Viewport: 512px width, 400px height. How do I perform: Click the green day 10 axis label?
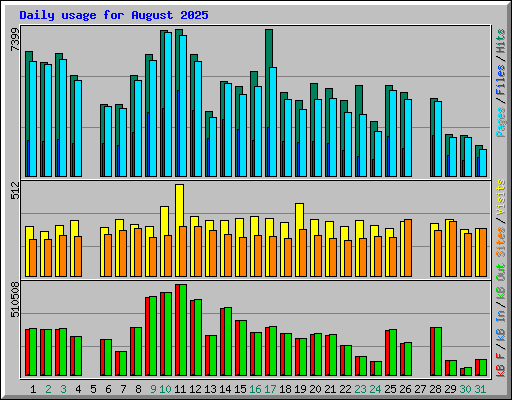[x=165, y=389]
